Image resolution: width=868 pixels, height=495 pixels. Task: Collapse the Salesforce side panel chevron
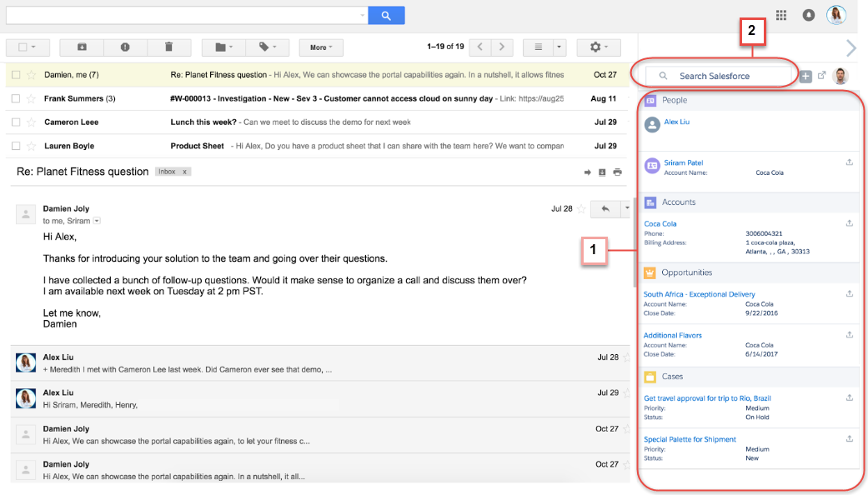coord(851,48)
